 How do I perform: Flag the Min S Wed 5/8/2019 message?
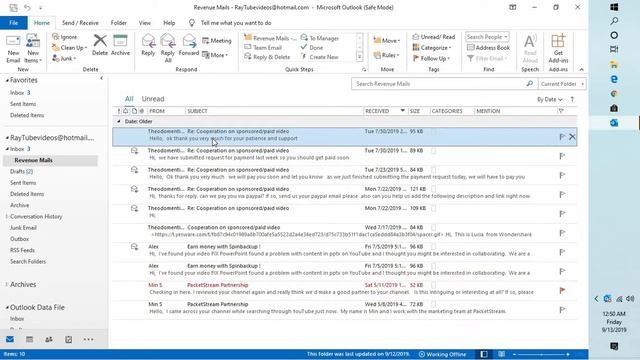tap(562, 310)
